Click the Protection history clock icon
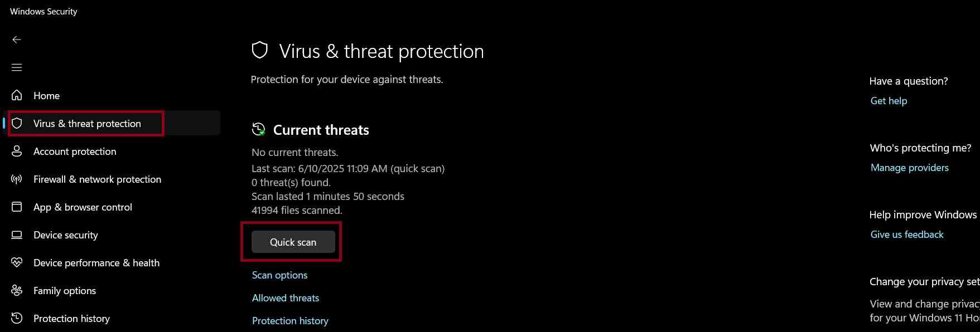980x332 pixels. click(17, 318)
